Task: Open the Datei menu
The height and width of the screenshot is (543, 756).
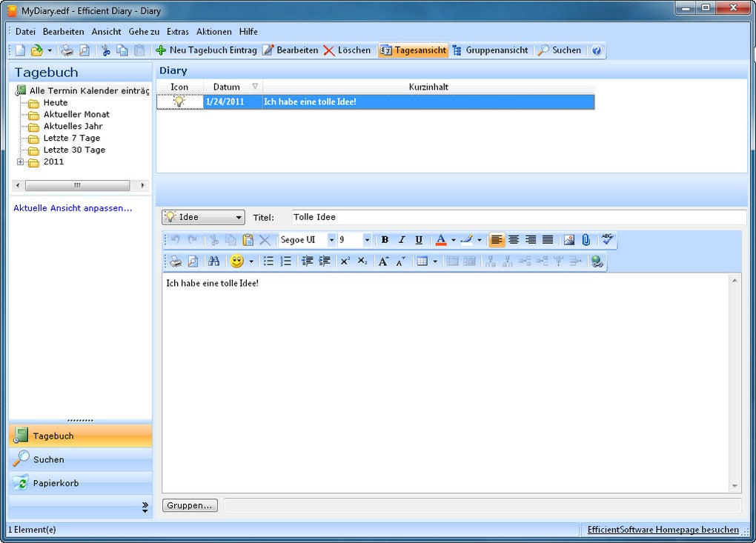Action: (25, 32)
